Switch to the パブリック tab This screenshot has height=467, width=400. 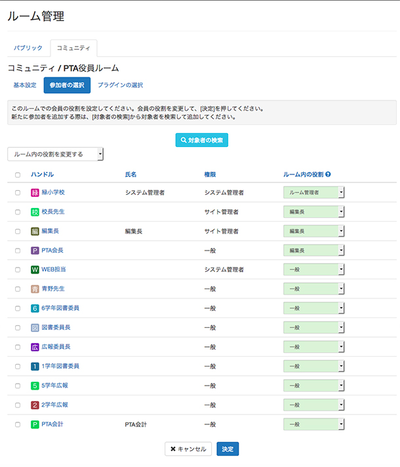pyautogui.click(x=28, y=48)
